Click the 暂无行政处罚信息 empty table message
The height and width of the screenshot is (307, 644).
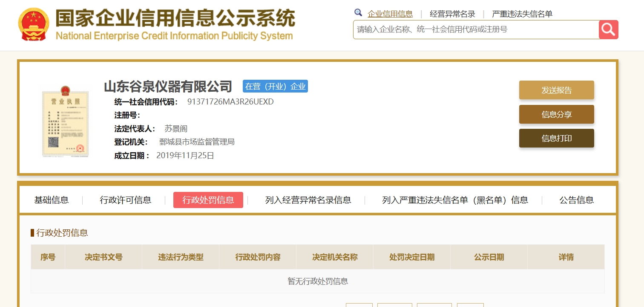(318, 281)
